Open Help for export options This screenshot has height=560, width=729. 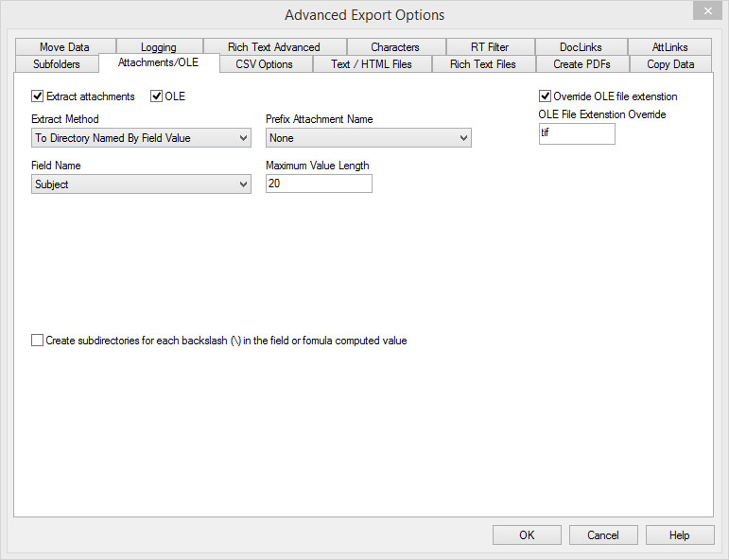680,534
